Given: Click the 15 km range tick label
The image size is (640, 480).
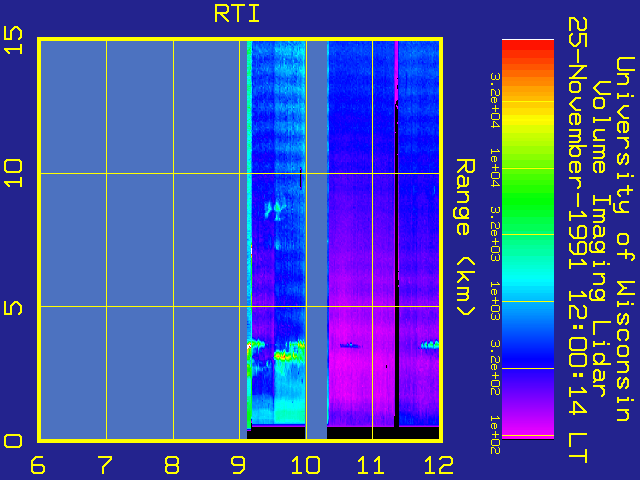Looking at the screenshot, I should pyautogui.click(x=13, y=40).
